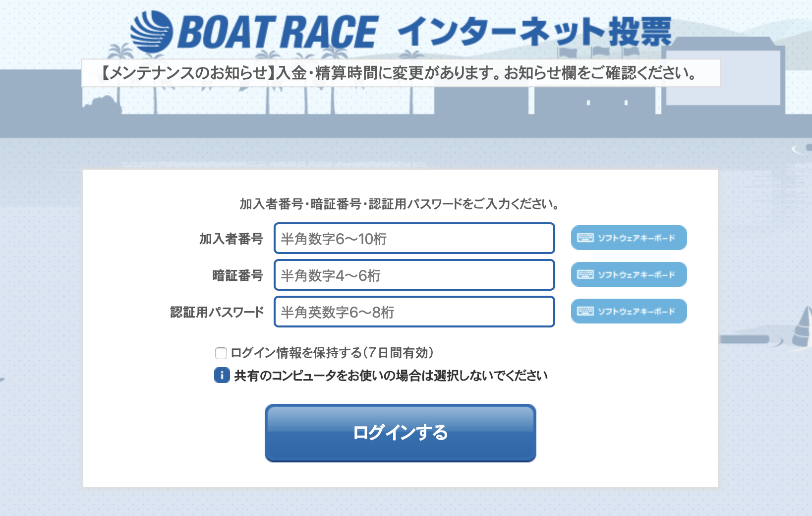Click the 認証用パスワード field label
The image size is (812, 516).
coord(217,312)
